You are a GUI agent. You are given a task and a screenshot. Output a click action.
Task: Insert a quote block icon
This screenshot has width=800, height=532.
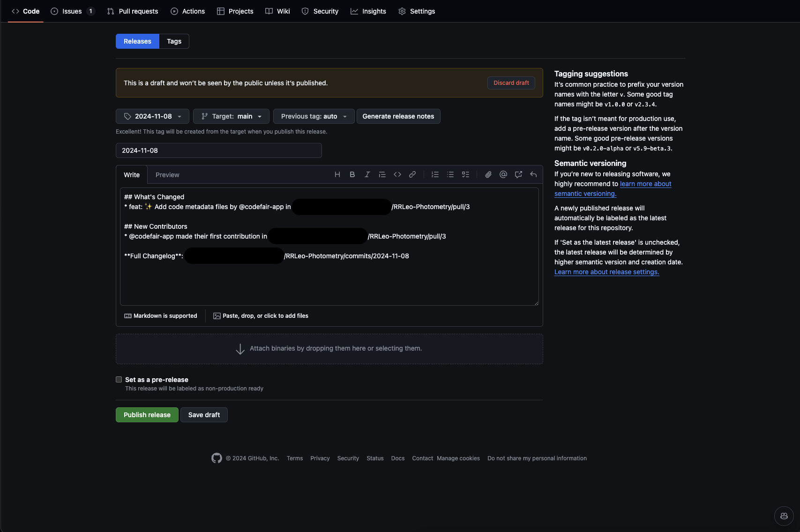coord(382,174)
